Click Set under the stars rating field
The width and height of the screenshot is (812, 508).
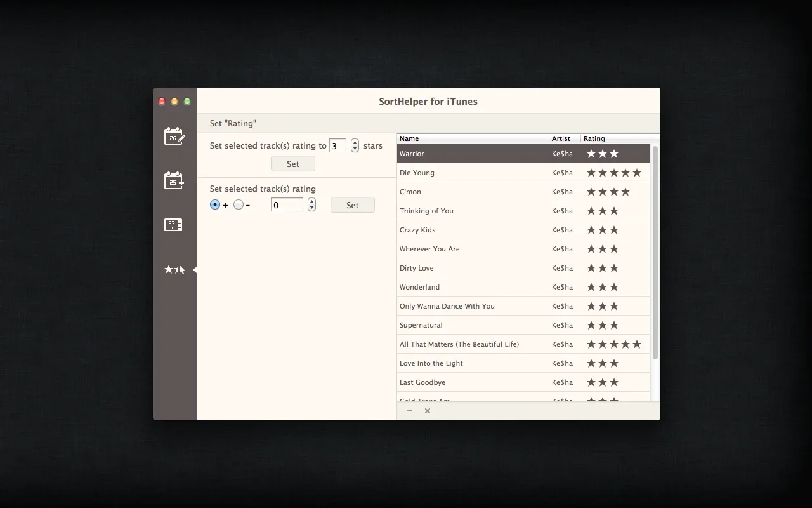point(293,164)
